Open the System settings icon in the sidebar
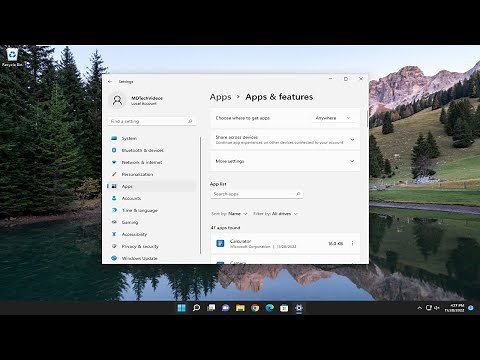Image resolution: width=480 pixels, height=360 pixels. point(114,138)
